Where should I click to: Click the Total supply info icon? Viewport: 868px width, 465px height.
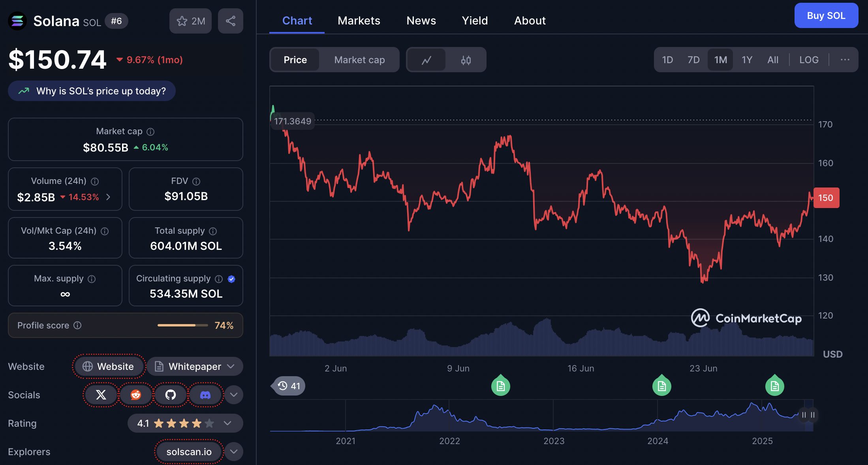[213, 231]
